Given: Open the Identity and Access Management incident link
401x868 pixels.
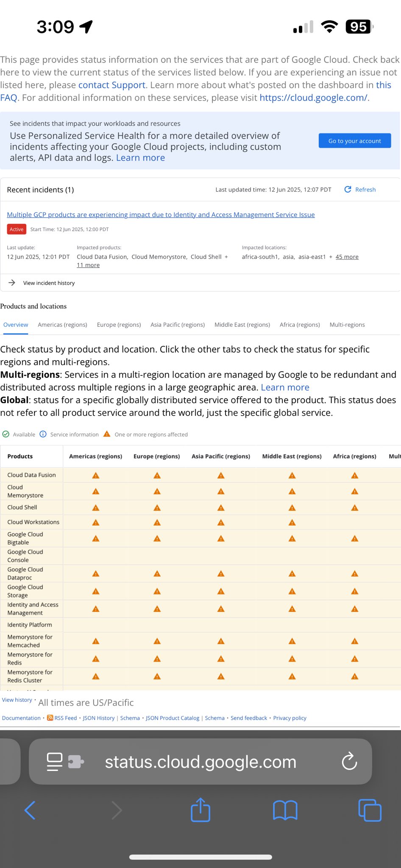Looking at the screenshot, I should [161, 215].
